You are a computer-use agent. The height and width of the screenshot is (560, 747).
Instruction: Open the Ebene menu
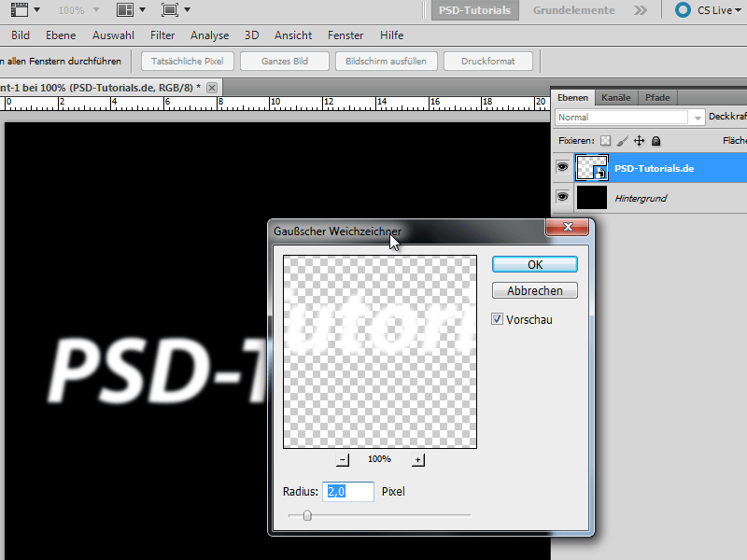click(x=61, y=35)
